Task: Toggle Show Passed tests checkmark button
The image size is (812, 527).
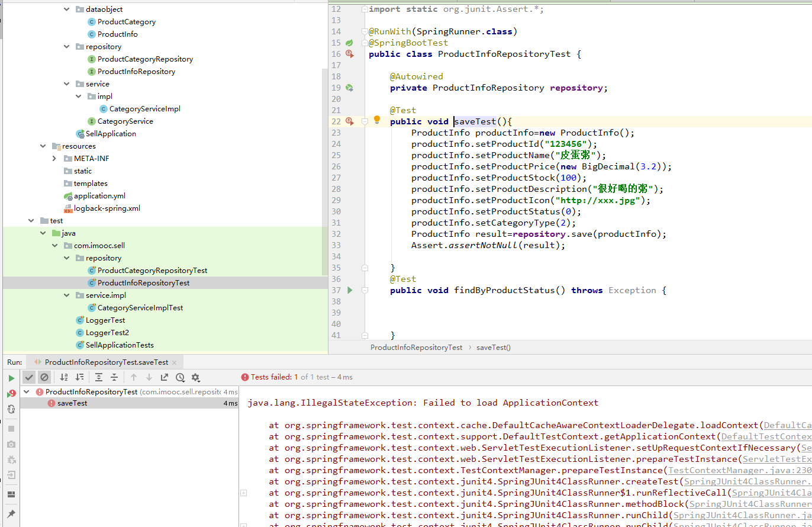Action: [29, 377]
